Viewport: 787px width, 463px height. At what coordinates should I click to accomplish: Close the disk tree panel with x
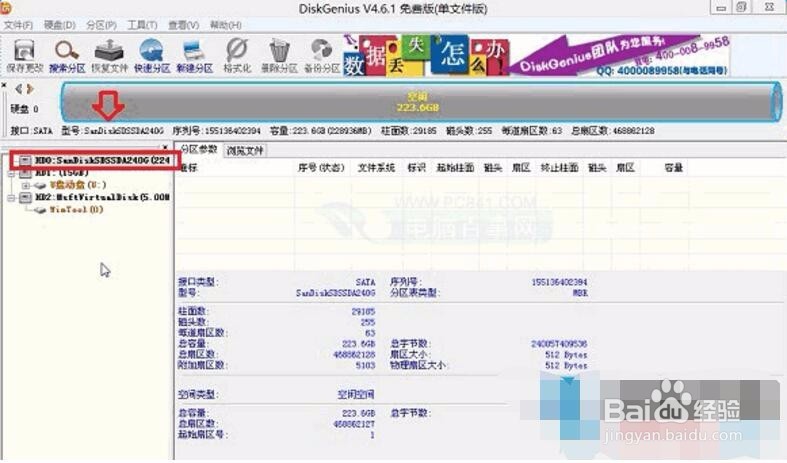click(166, 147)
